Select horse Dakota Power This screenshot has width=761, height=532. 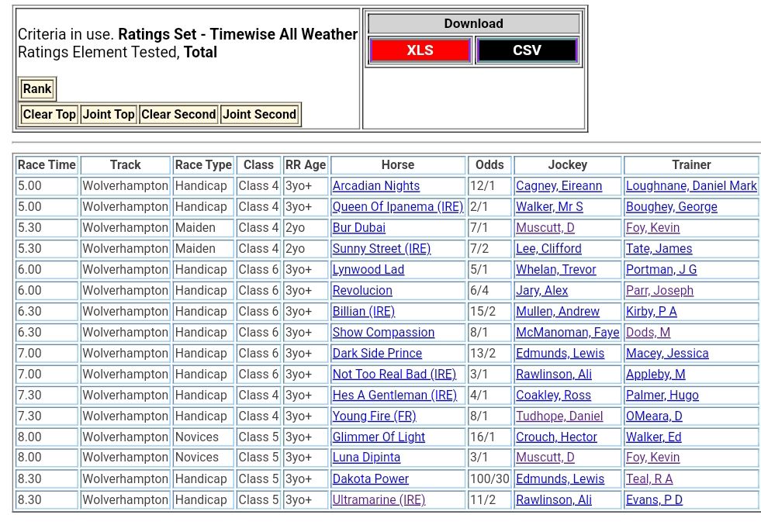[x=370, y=479]
